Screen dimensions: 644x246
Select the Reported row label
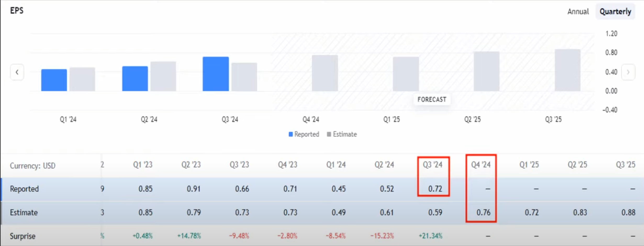[24, 189]
